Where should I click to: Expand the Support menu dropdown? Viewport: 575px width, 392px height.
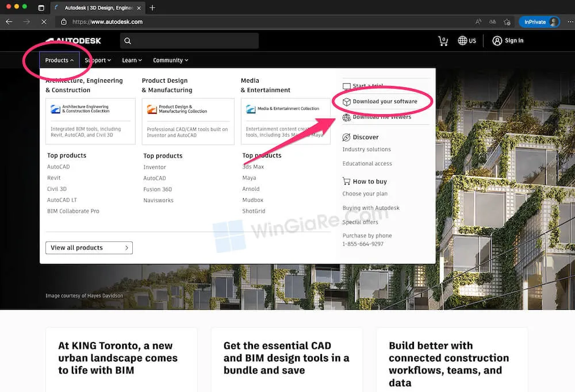click(98, 60)
